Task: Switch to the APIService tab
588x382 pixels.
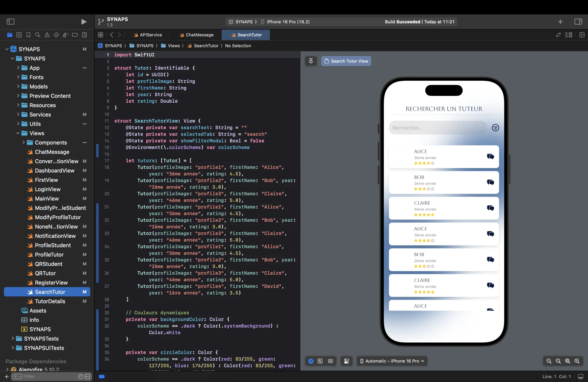Action: coord(148,35)
